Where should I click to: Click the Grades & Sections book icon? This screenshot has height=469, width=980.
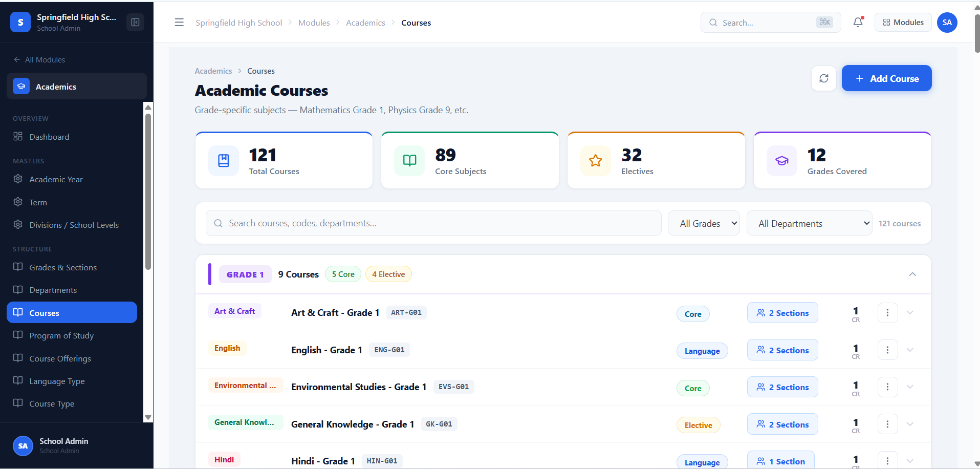pyautogui.click(x=18, y=267)
